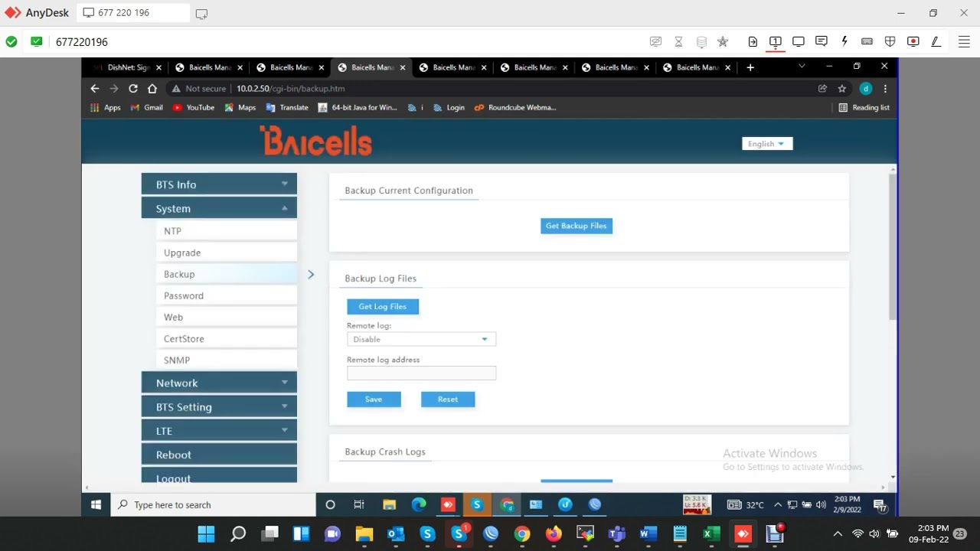Switch to DishNet Chrome tab
The width and height of the screenshot is (980, 551).
tap(127, 67)
